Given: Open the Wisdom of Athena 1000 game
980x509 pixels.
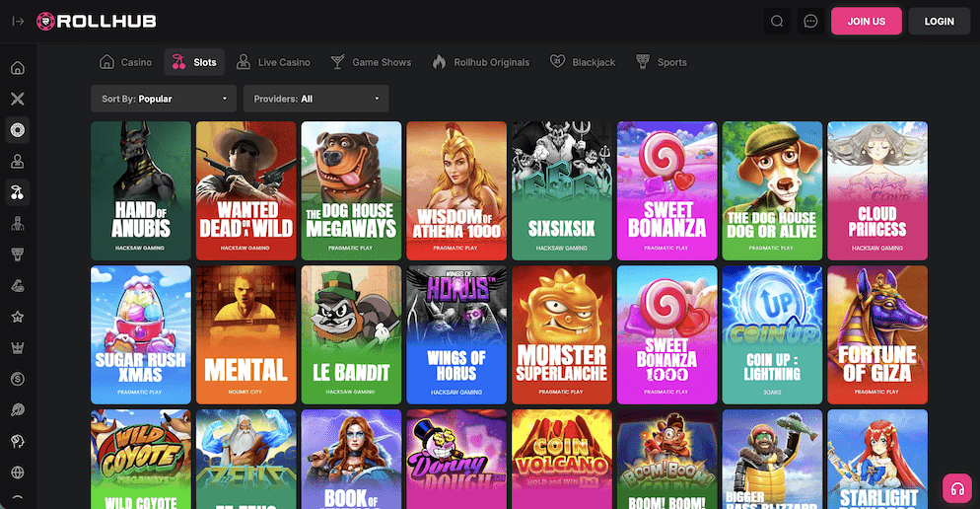Looking at the screenshot, I should tap(456, 190).
